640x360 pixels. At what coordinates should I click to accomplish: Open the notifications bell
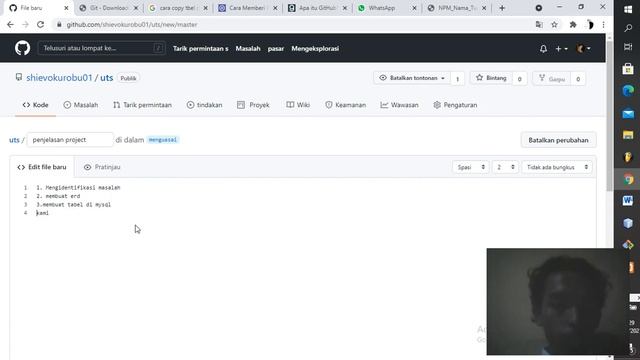[543, 49]
